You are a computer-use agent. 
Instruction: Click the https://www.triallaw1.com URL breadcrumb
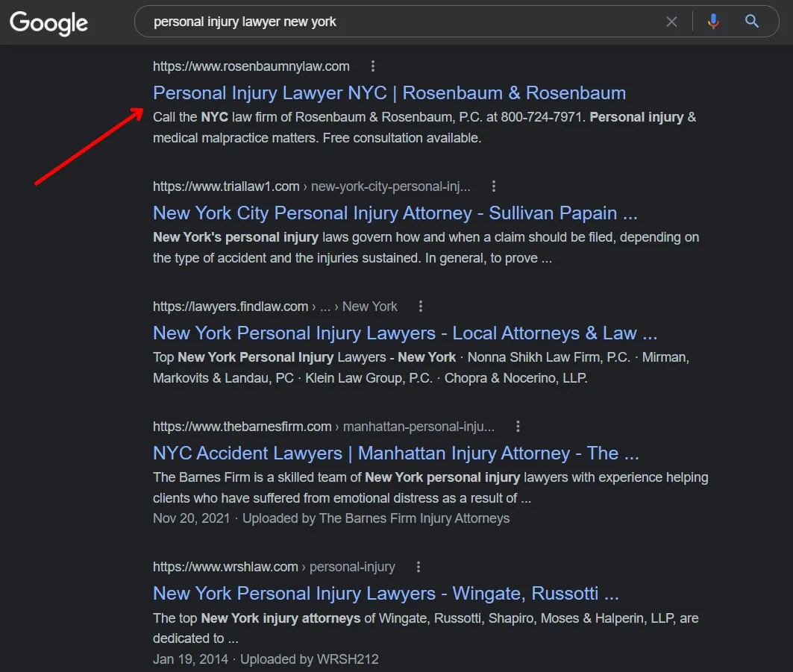(x=312, y=186)
